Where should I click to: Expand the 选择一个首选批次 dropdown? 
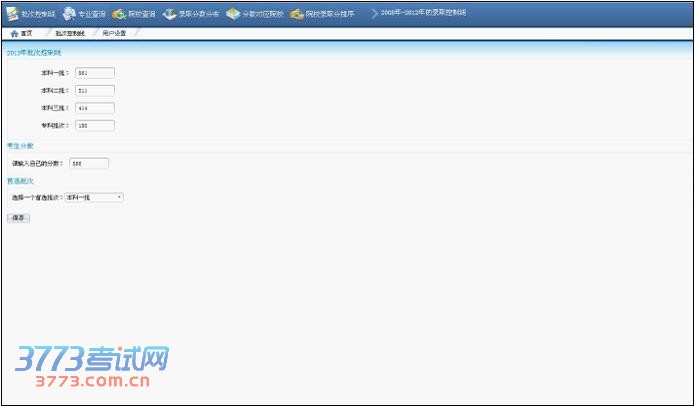[x=93, y=198]
